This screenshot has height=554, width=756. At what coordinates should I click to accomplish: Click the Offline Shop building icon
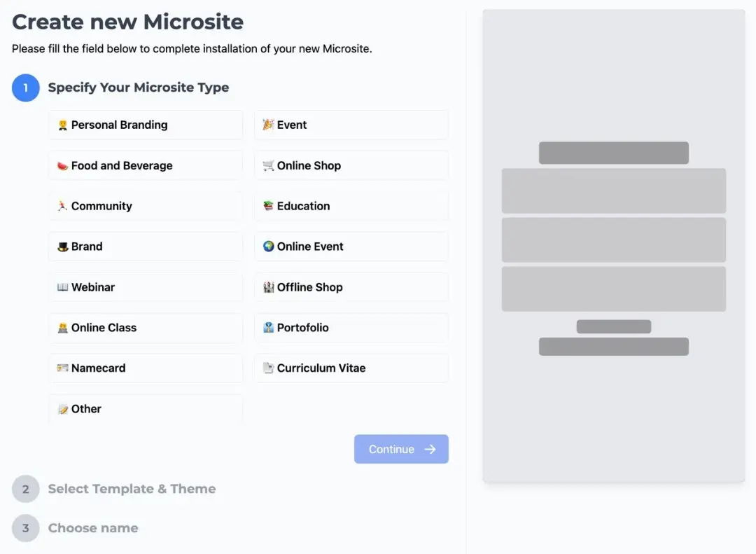(268, 287)
